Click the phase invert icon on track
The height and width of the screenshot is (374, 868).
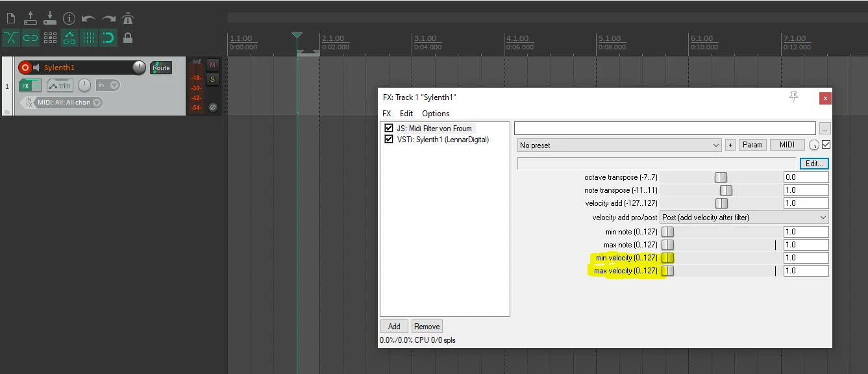(x=212, y=107)
